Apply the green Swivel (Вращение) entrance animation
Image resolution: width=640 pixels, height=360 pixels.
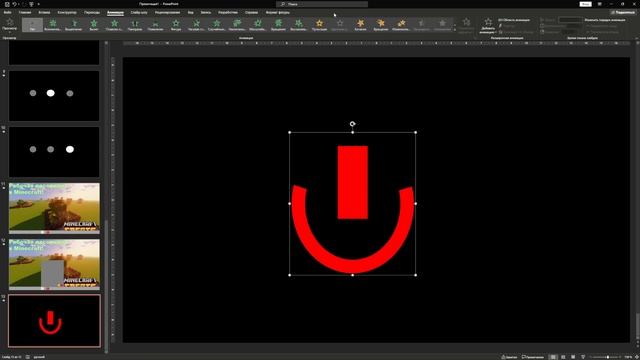[278, 25]
